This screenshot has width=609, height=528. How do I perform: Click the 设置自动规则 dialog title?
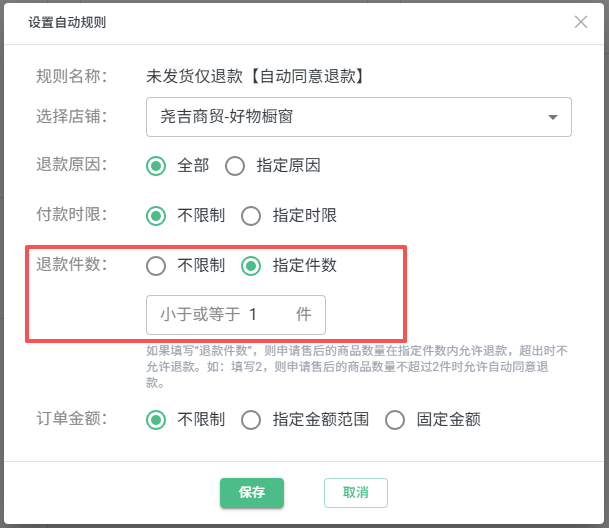67,22
